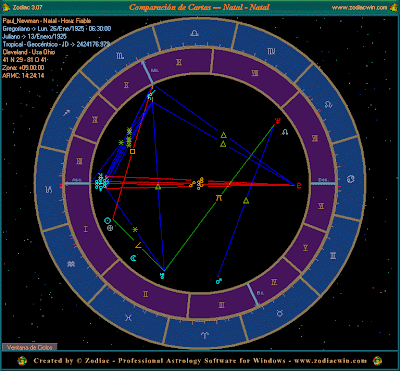The image size is (400, 371).
Task: Click the 'Zodiac 3.07' title bar text
Action: pos(29,7)
